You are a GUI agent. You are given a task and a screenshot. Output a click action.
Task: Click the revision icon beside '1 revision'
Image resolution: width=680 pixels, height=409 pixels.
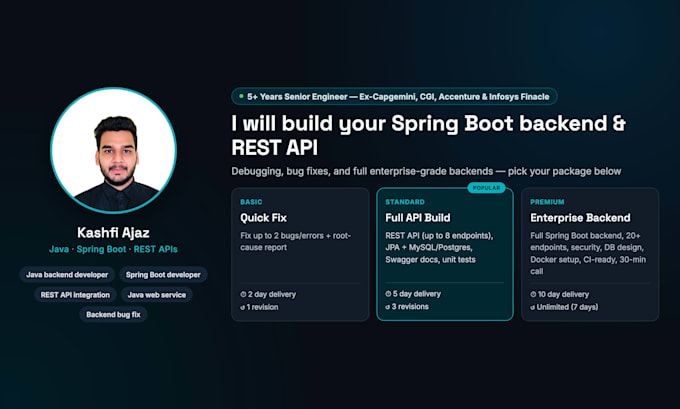[243, 308]
